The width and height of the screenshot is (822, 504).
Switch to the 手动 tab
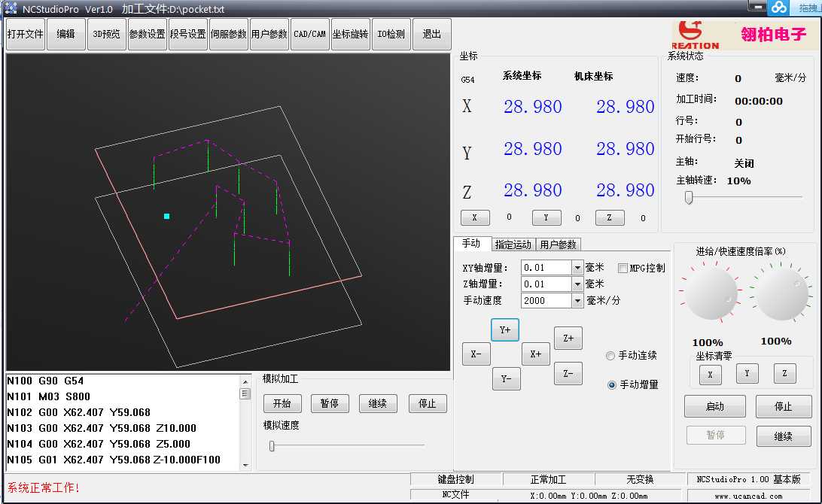pos(471,244)
